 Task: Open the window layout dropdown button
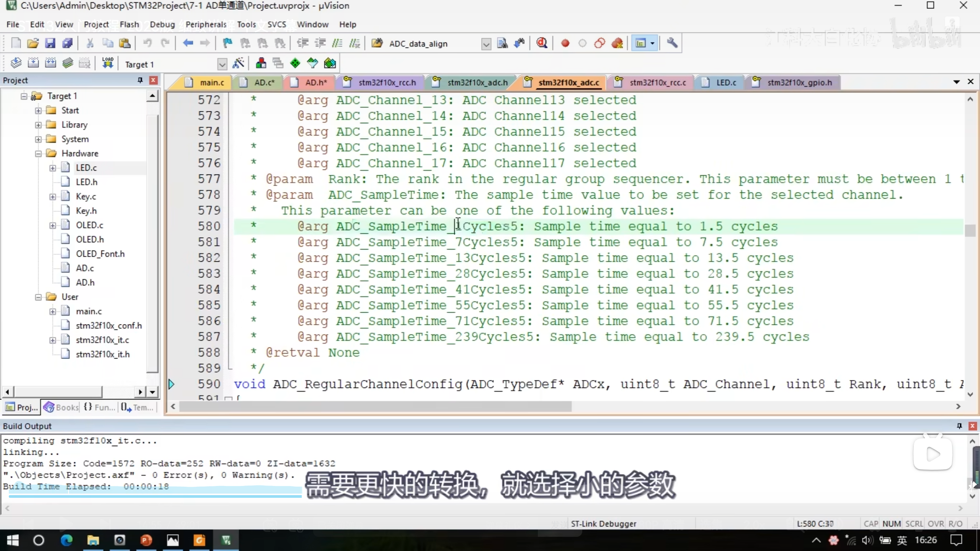pos(652,43)
